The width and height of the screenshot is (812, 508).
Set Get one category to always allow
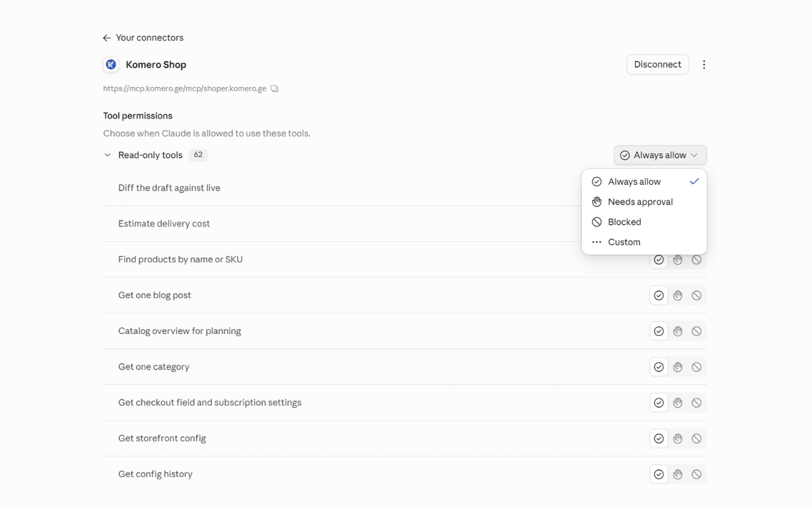pos(658,366)
